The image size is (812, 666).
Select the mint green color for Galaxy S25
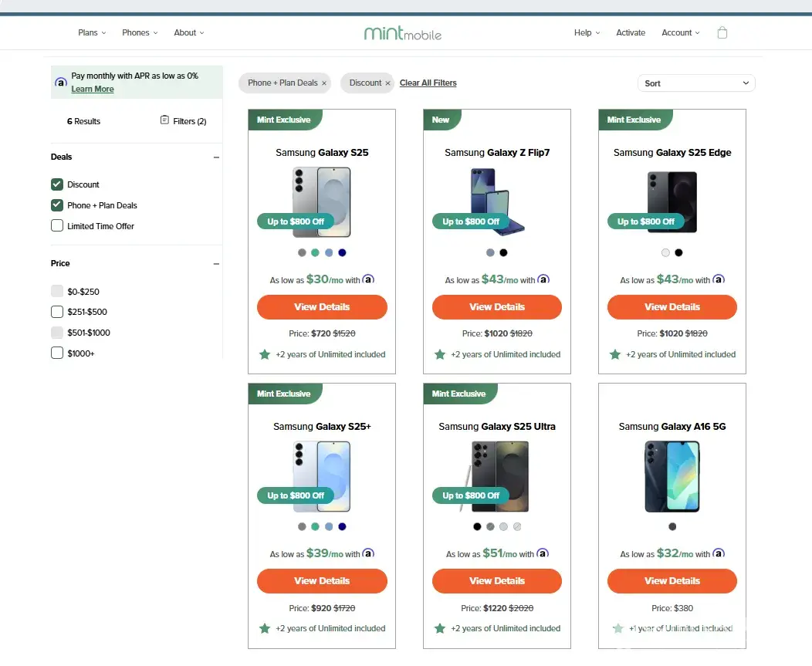click(x=316, y=252)
